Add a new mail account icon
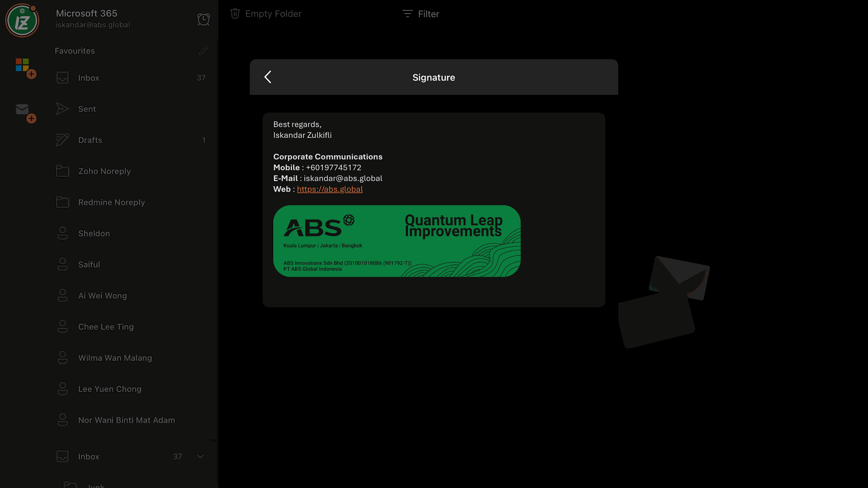 [25, 112]
